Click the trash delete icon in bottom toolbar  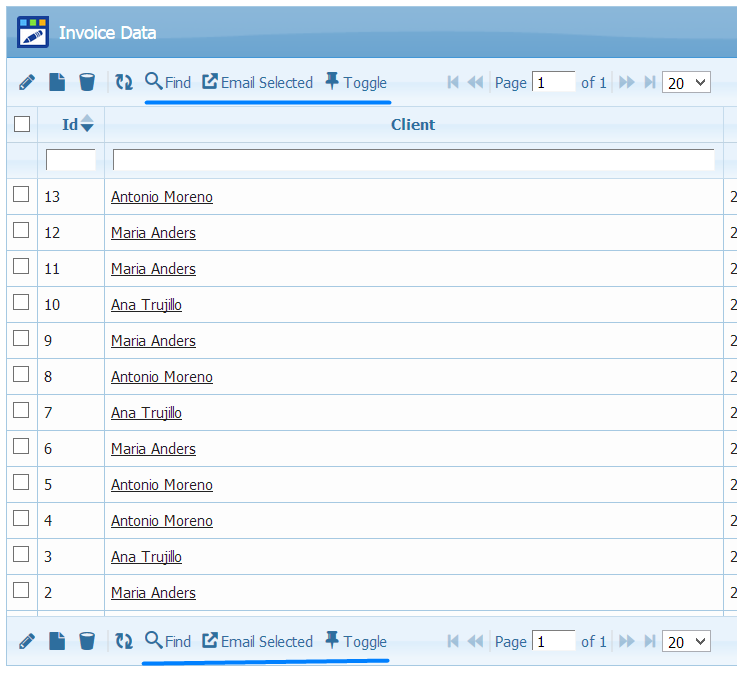(87, 641)
